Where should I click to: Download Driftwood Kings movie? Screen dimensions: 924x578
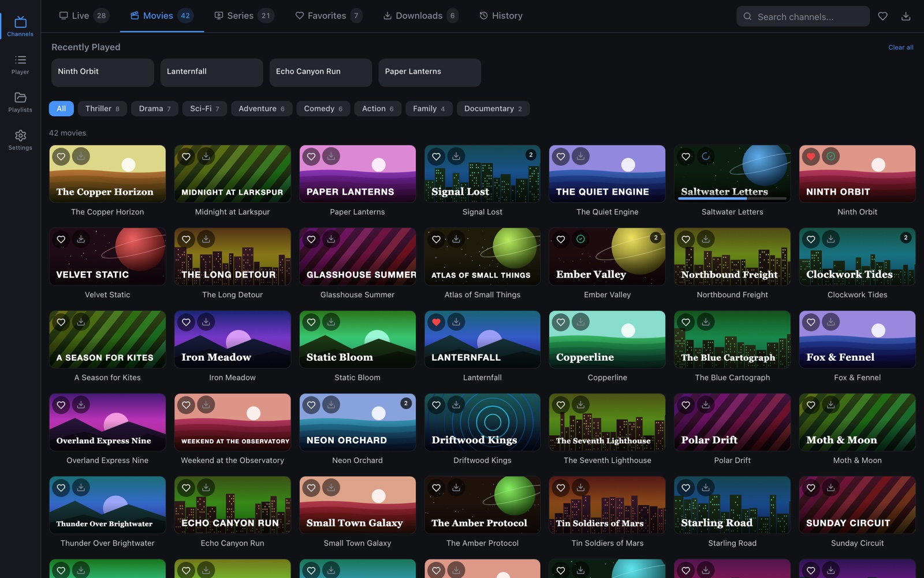456,405
